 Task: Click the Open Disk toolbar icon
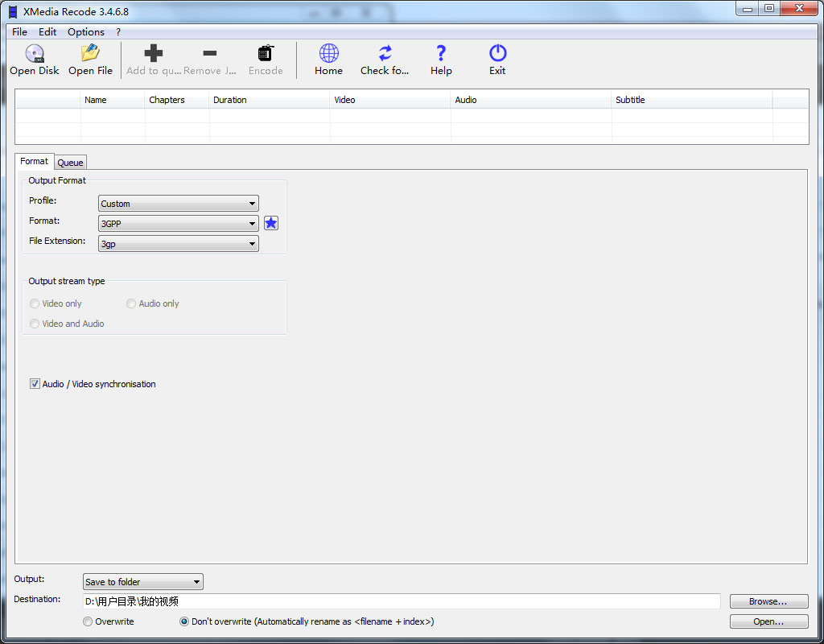(34, 54)
